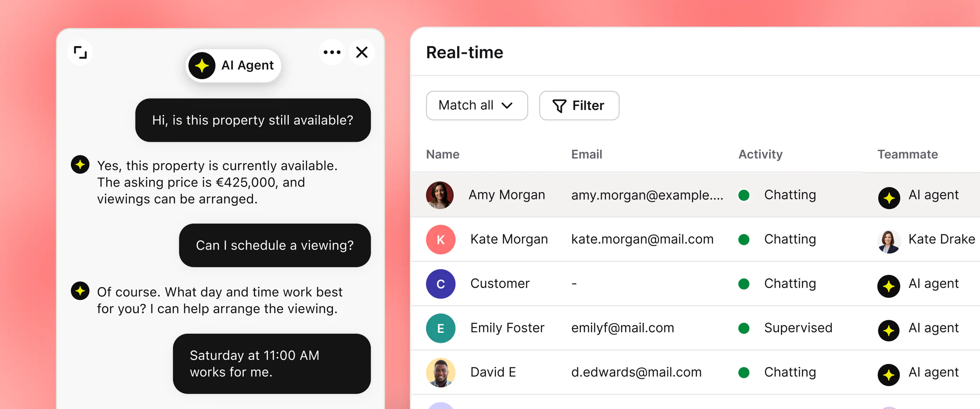Click the Teammate column header
The width and height of the screenshot is (980, 409).
[x=908, y=154]
